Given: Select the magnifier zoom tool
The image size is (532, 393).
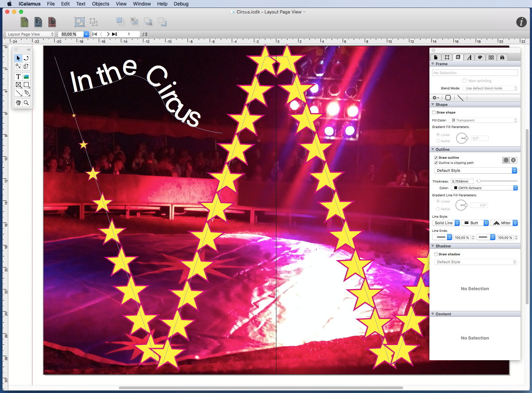Looking at the screenshot, I should 26,103.
